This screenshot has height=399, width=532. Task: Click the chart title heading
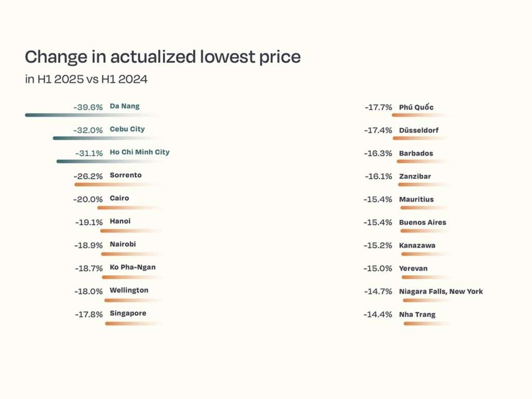click(163, 57)
